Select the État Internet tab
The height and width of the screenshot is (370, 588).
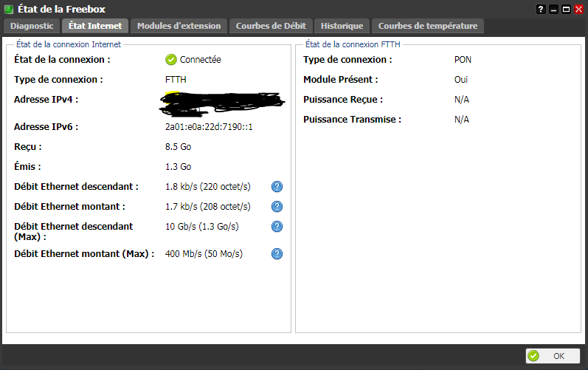click(95, 26)
